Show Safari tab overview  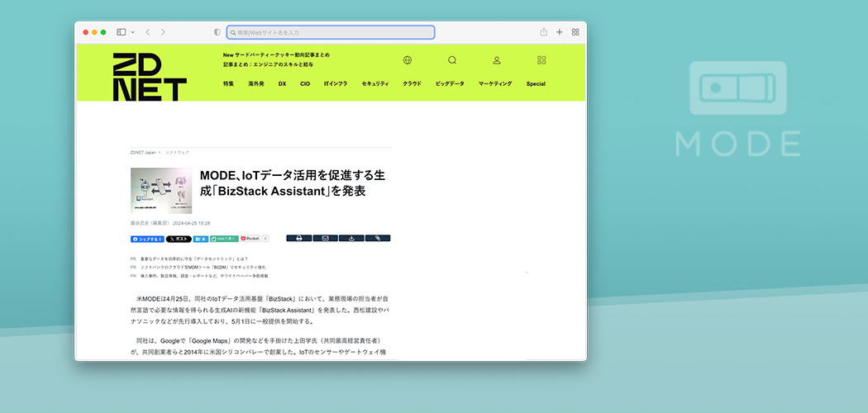(575, 32)
